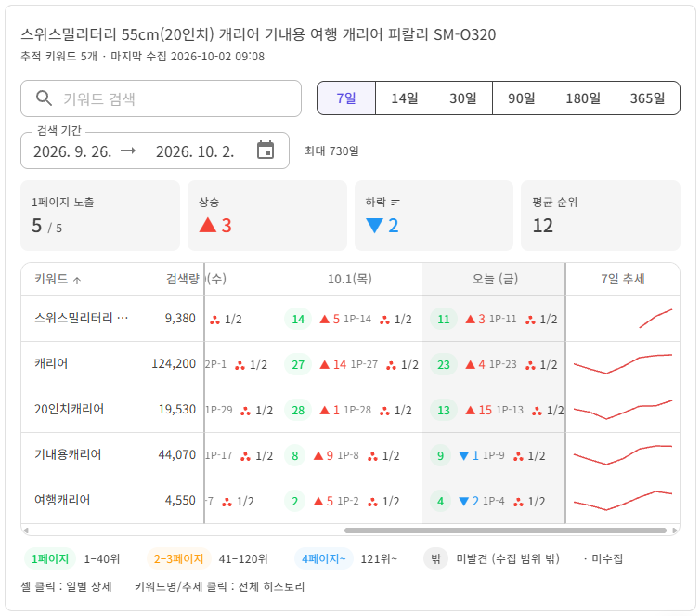Screen dimensions: 700x616
Task: Open keyword 스위스밀리터리 … history
Action: point(82,318)
